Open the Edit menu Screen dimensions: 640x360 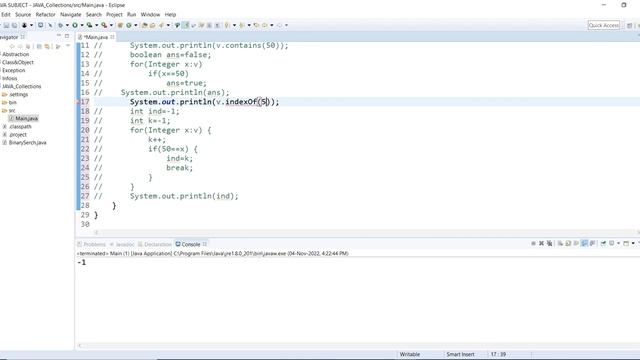(x=6, y=14)
